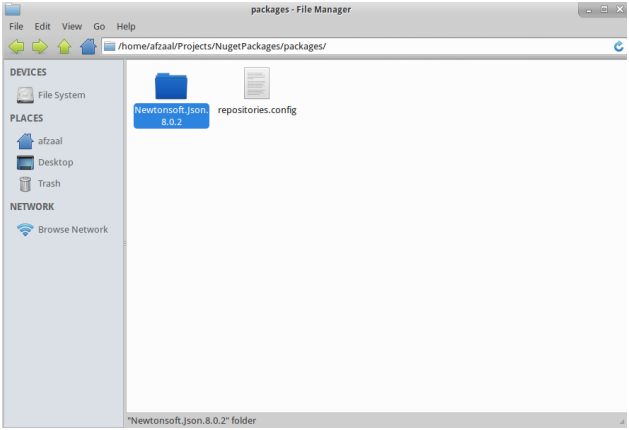
Task: Click status bar text about selected folder
Action: coord(192,421)
